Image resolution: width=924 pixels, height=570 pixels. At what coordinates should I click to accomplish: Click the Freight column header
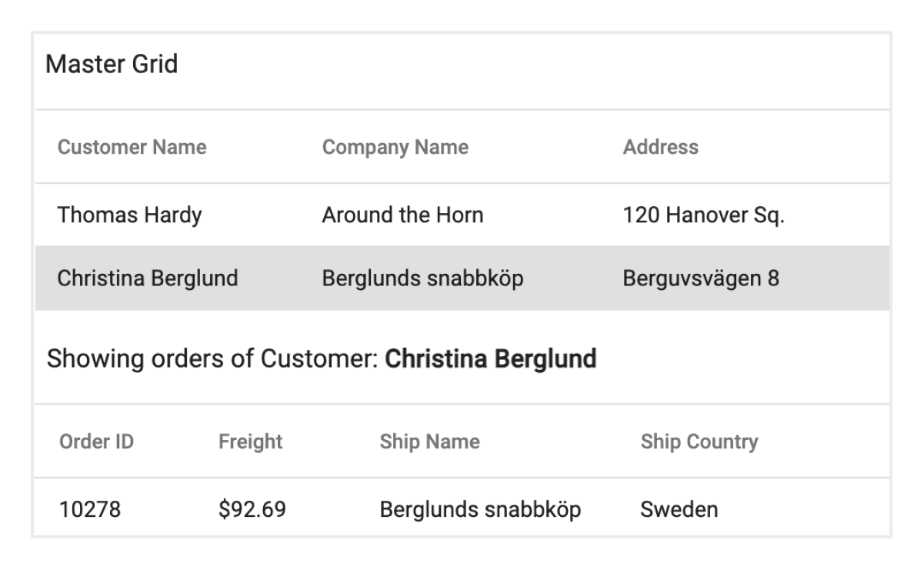[250, 442]
